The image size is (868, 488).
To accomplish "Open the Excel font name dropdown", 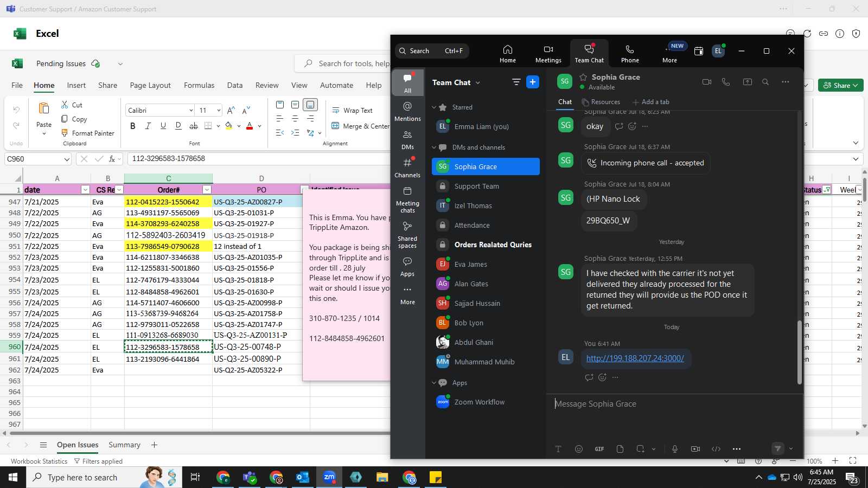I will click(191, 111).
